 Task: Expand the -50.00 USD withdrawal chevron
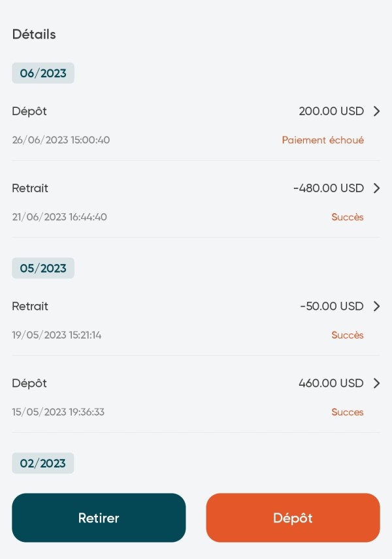tap(376, 306)
